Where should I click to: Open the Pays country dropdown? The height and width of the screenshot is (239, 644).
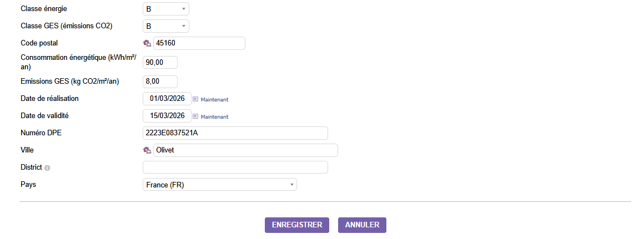click(220, 185)
